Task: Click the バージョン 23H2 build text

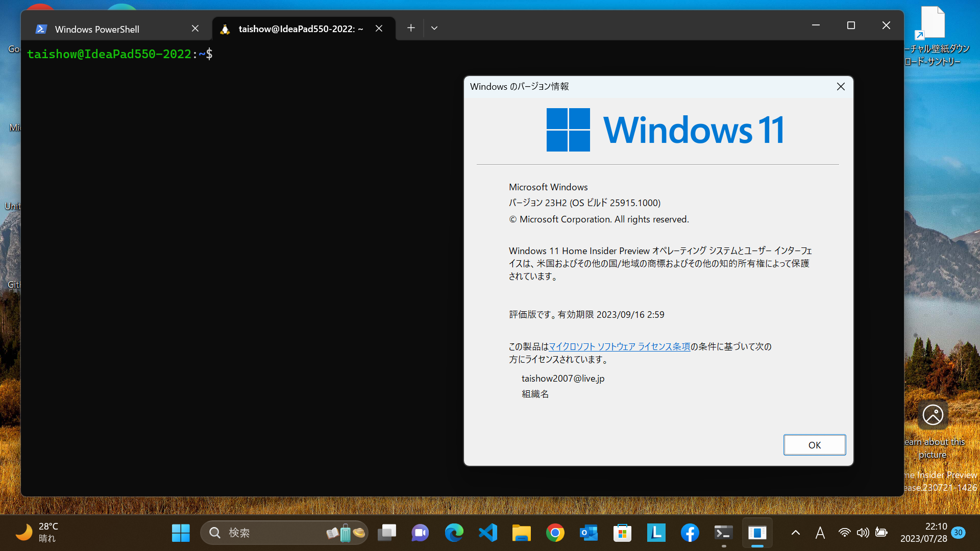Action: point(584,203)
